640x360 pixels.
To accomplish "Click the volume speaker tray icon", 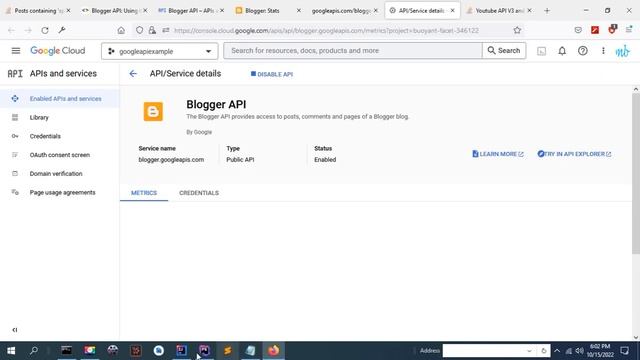I will pos(579,351).
